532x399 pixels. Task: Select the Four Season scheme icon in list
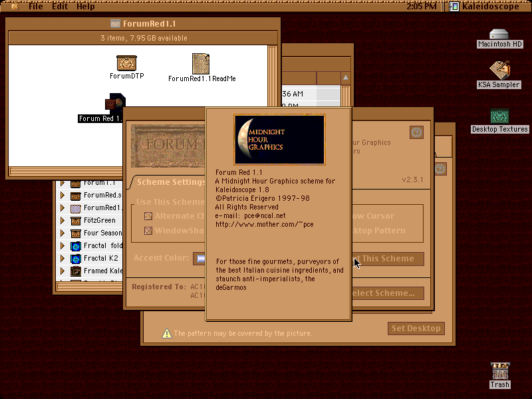coord(75,233)
